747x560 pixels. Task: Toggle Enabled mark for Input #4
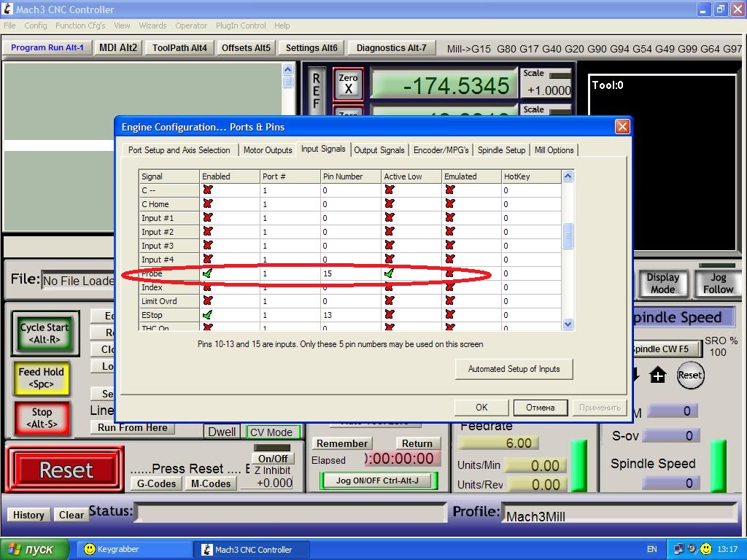pyautogui.click(x=207, y=259)
